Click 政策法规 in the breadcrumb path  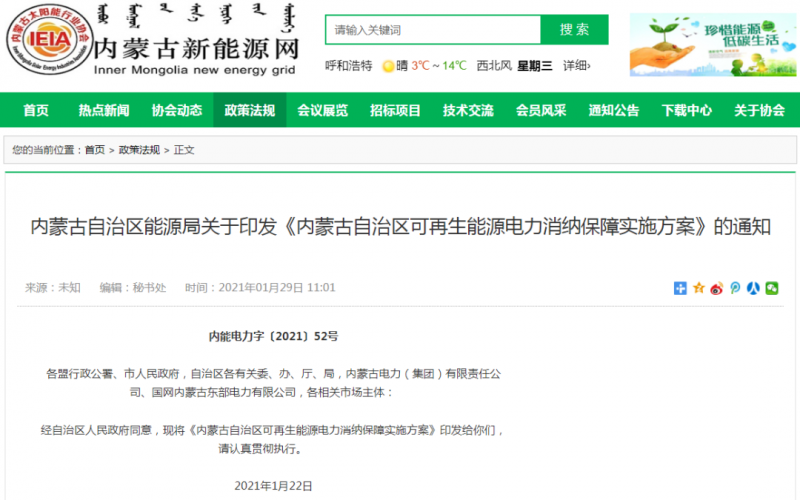tap(139, 150)
